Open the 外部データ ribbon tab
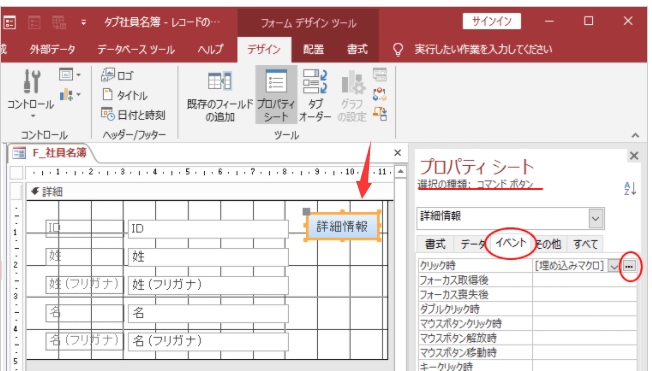The height and width of the screenshot is (371, 652). pos(52,49)
